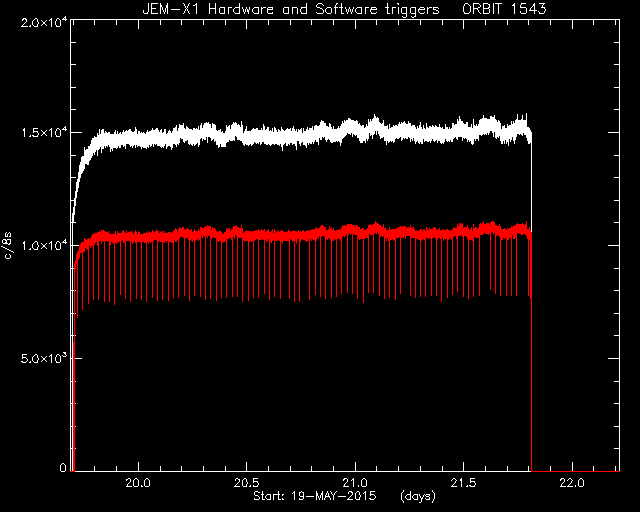The width and height of the screenshot is (640, 512).
Task: Click the (days) axis unit label
Action: tap(418, 496)
